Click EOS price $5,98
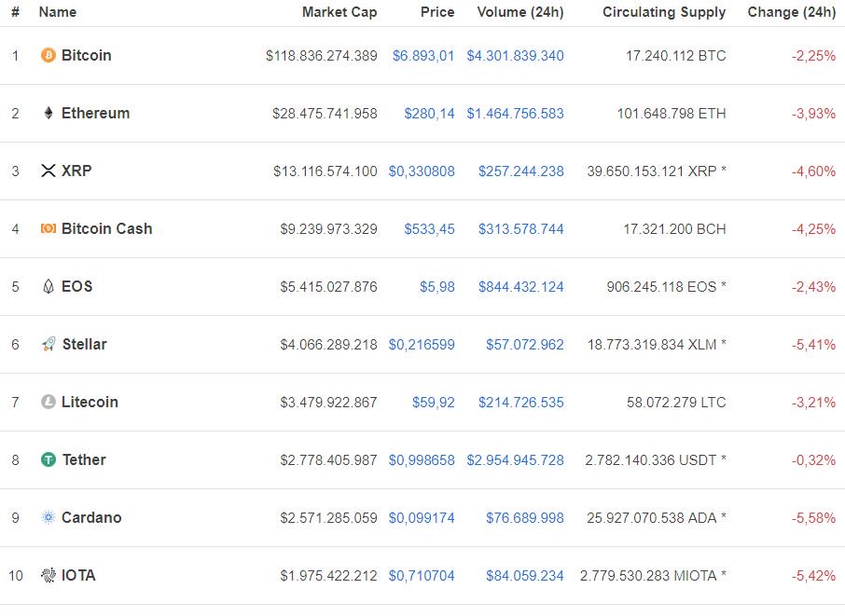The width and height of the screenshot is (845, 616). tap(437, 287)
